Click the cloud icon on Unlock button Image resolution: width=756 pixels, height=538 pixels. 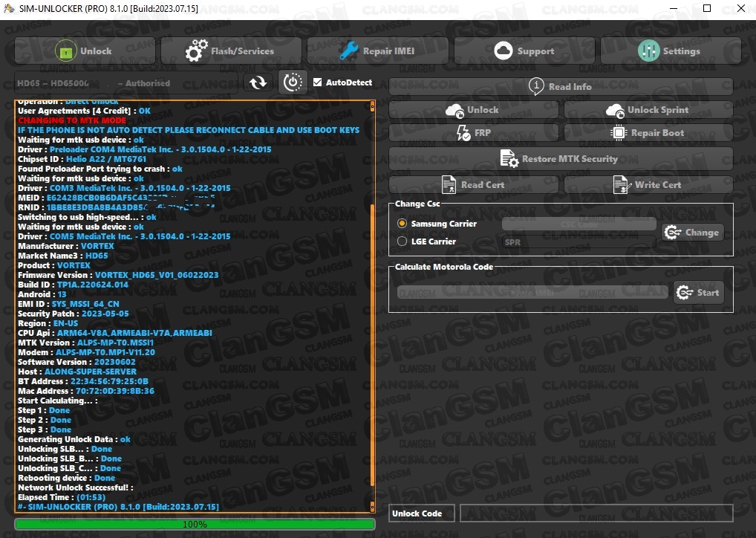click(454, 111)
